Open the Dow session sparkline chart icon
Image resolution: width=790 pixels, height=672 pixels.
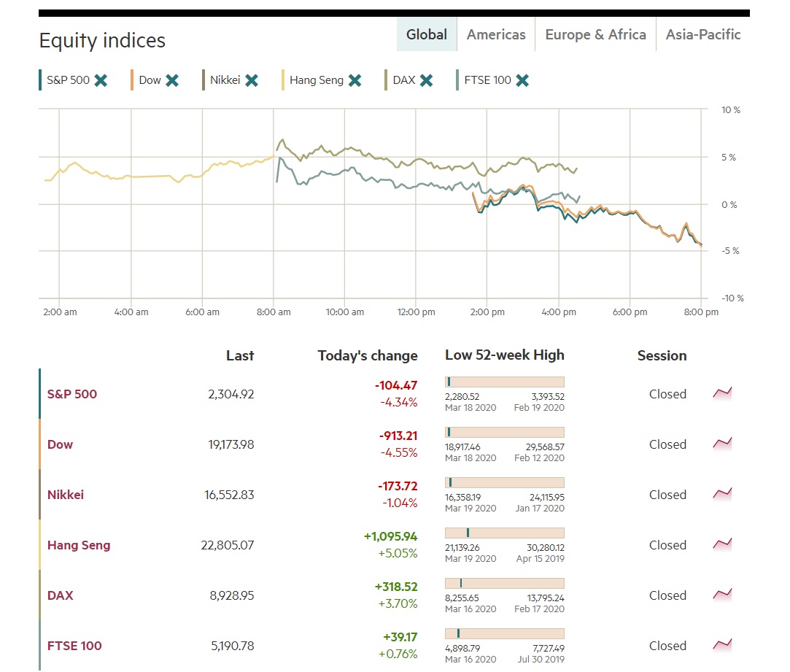tap(722, 444)
